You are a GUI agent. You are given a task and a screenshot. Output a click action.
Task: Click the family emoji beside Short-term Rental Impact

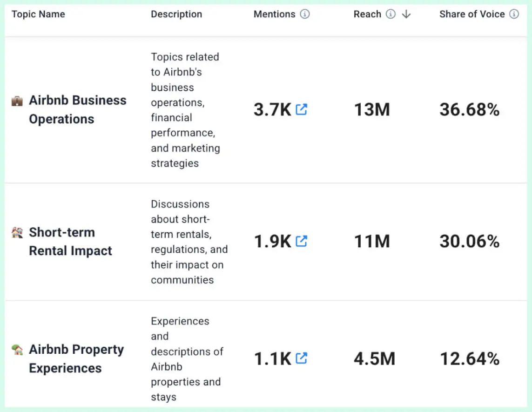pos(17,232)
